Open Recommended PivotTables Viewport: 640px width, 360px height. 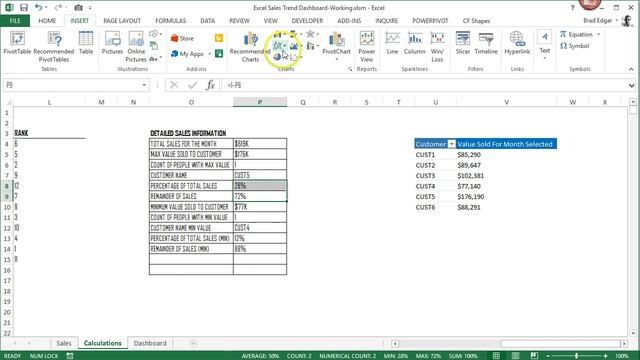tap(54, 47)
